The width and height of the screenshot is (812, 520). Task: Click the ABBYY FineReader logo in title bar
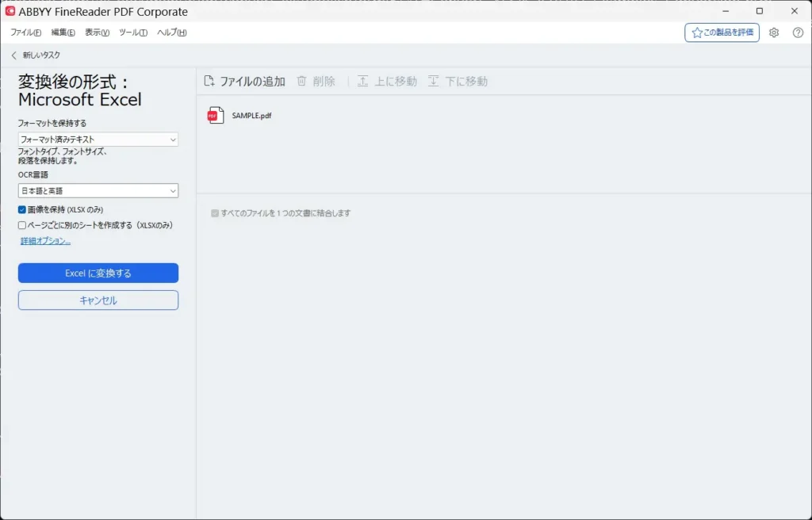click(10, 11)
